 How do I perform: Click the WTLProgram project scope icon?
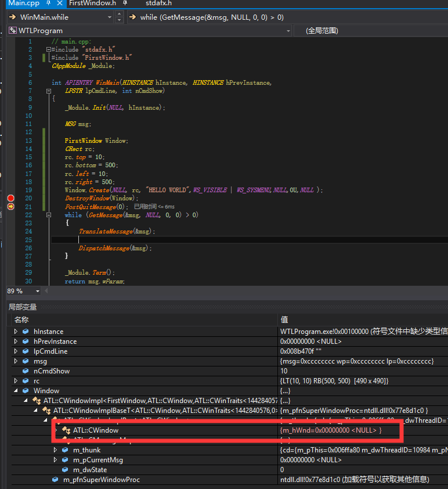click(x=12, y=30)
